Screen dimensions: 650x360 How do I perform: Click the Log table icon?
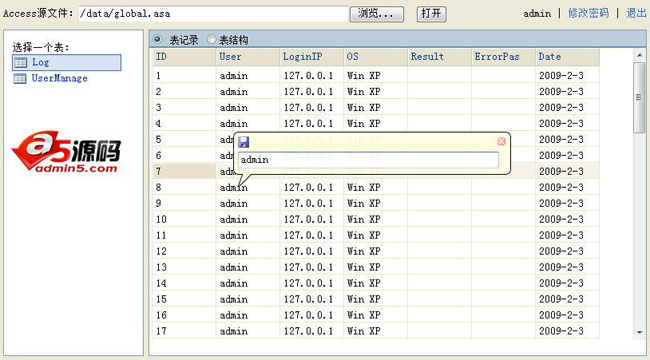click(20, 63)
